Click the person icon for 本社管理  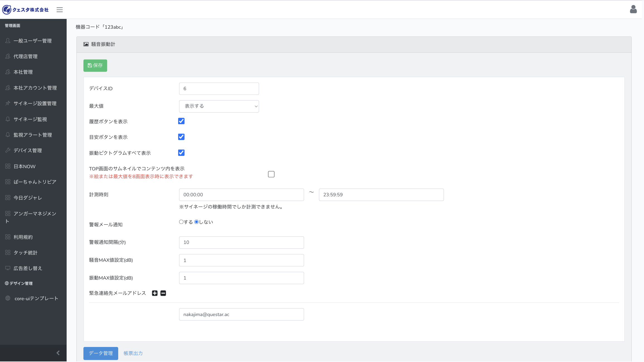(x=8, y=72)
